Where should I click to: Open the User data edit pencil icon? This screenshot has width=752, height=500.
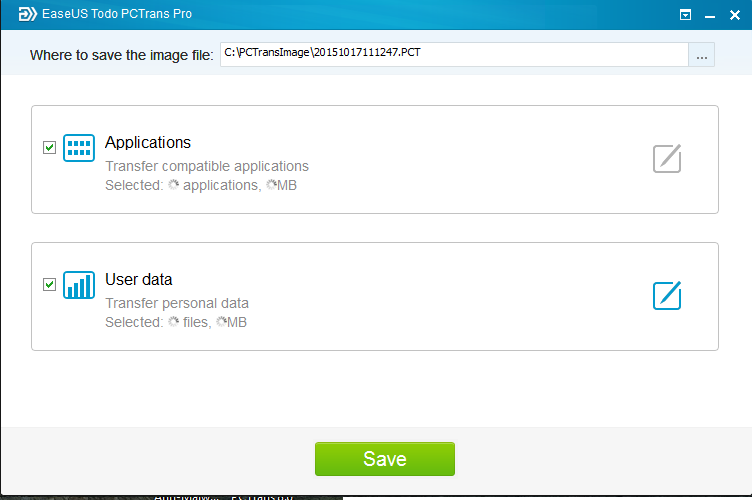[667, 295]
